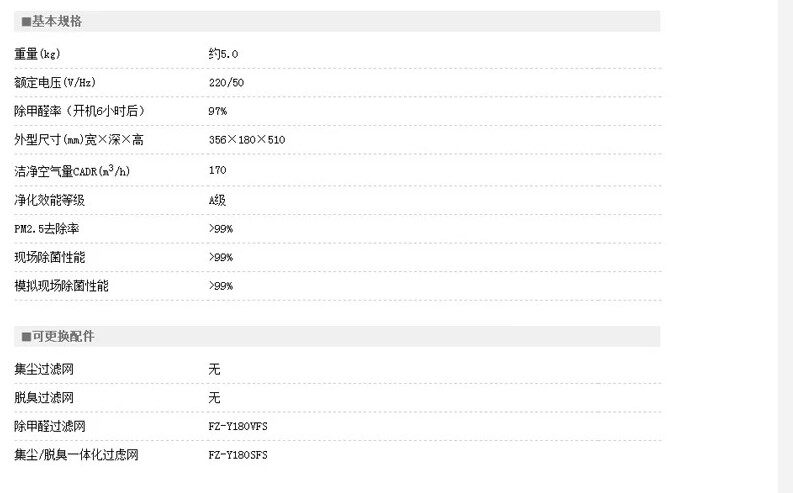Click the part number FZ-Y180SFS
793x493 pixels.
click(x=238, y=456)
